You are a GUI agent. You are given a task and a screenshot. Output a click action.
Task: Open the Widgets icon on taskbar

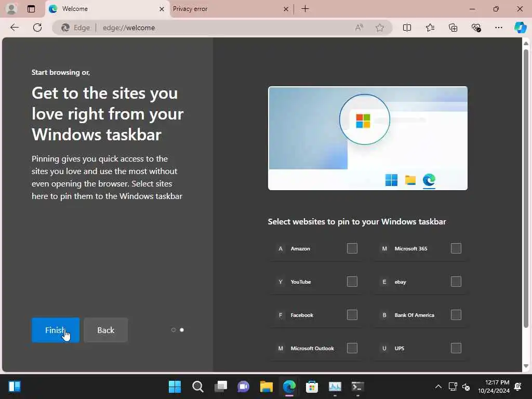point(15,387)
